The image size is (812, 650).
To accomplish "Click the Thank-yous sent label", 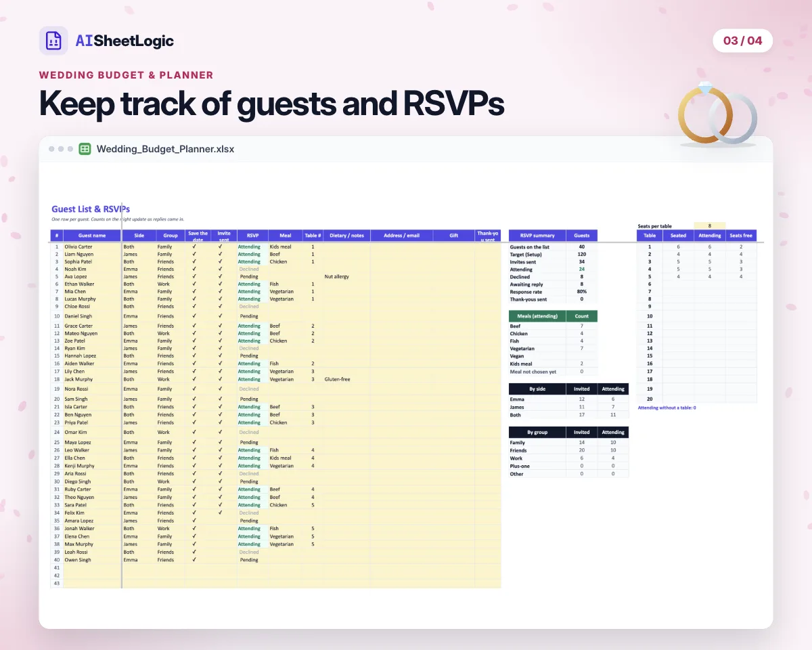I will (528, 299).
